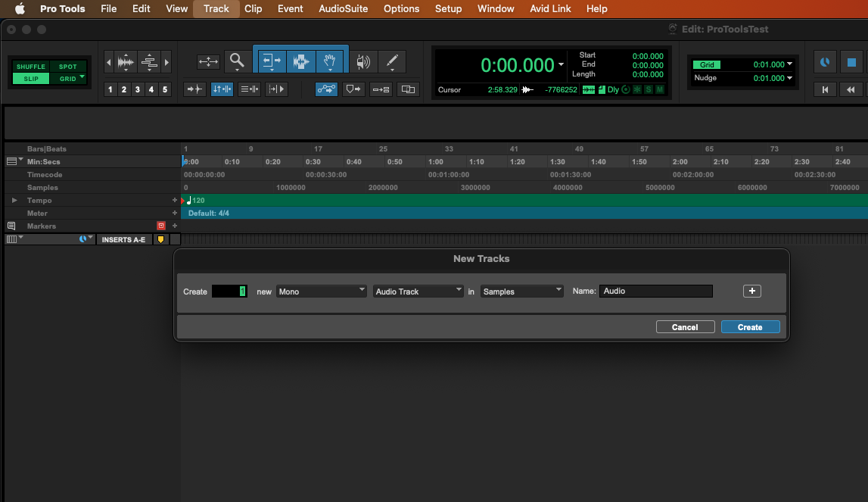Select the Scrubber speaker tool
The width and height of the screenshot is (868, 502).
pos(363,61)
